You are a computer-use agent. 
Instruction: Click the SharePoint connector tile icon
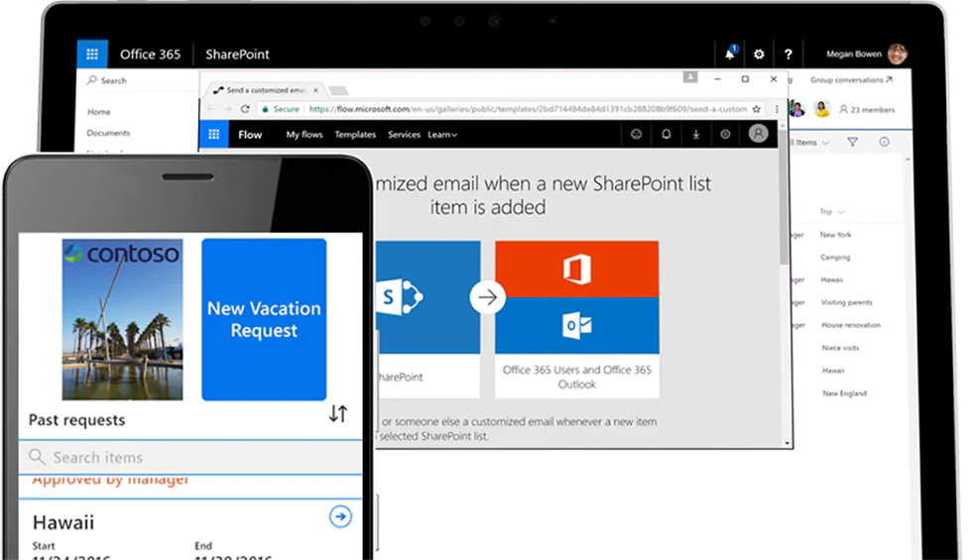pyautogui.click(x=401, y=297)
